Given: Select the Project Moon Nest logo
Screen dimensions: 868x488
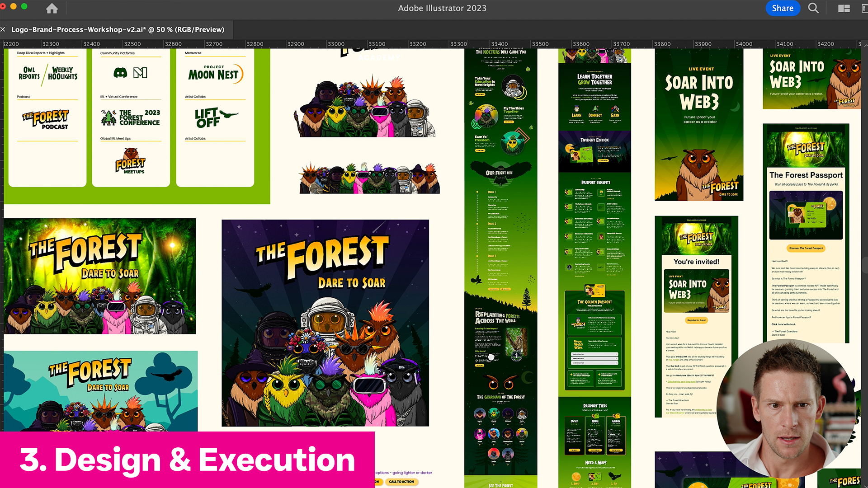Looking at the screenshot, I should tap(215, 73).
